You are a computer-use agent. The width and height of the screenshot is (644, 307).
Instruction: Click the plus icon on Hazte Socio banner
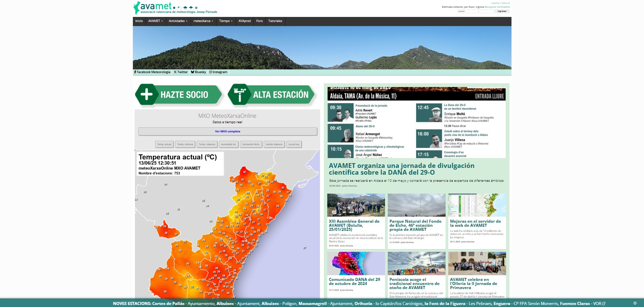(146, 94)
